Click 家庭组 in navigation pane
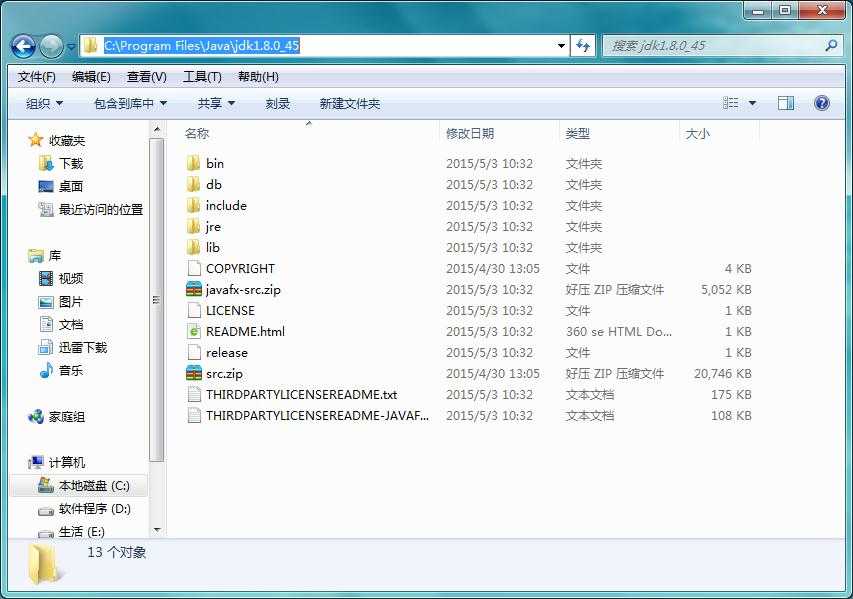 click(x=66, y=417)
